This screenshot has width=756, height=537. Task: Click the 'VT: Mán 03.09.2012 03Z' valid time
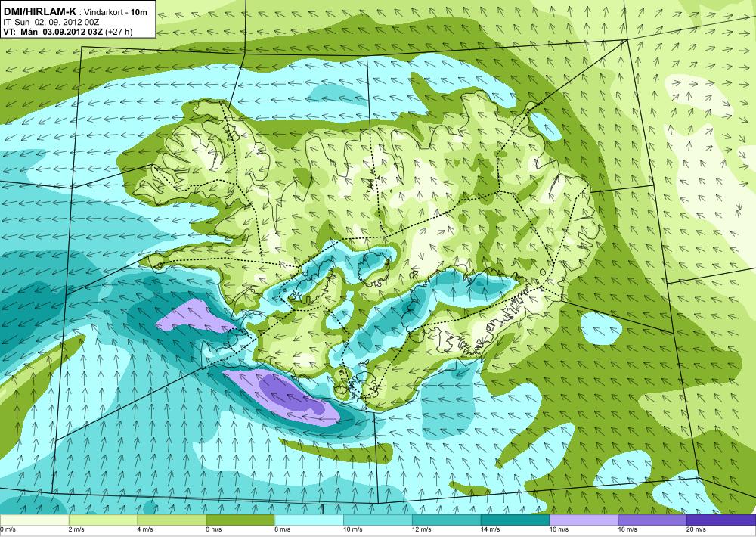53,32
